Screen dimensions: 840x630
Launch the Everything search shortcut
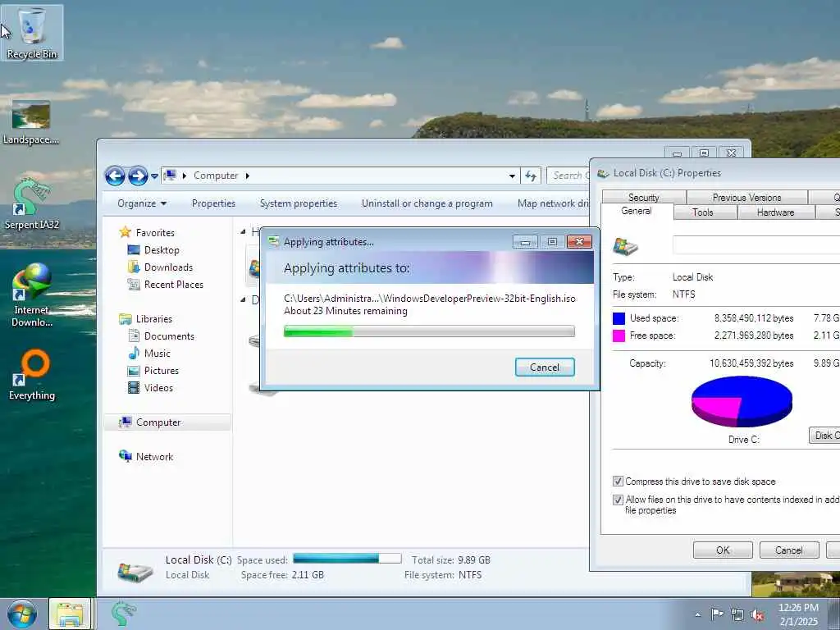32,375
